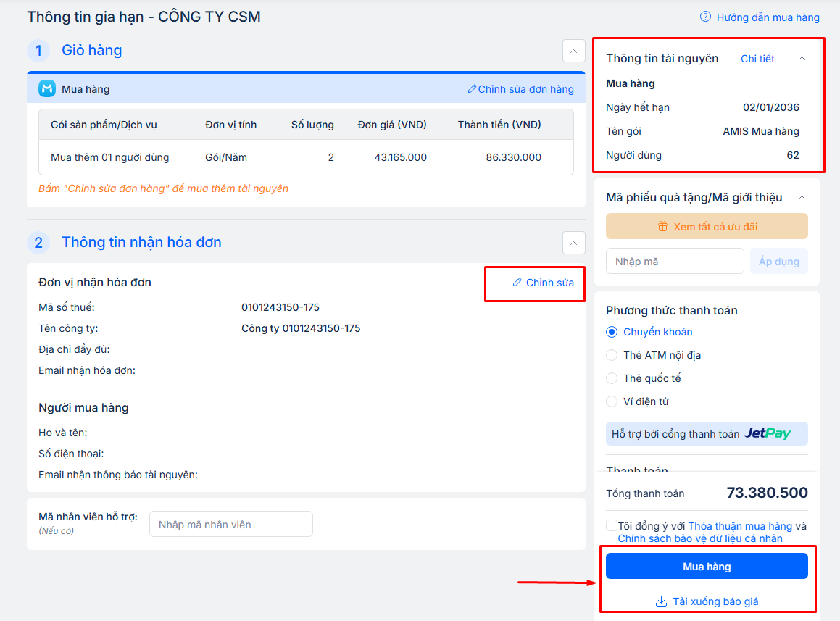Viewport: 840px width, 621px height.
Task: Click the AMIS Mua hàng app icon
Action: pos(47,89)
